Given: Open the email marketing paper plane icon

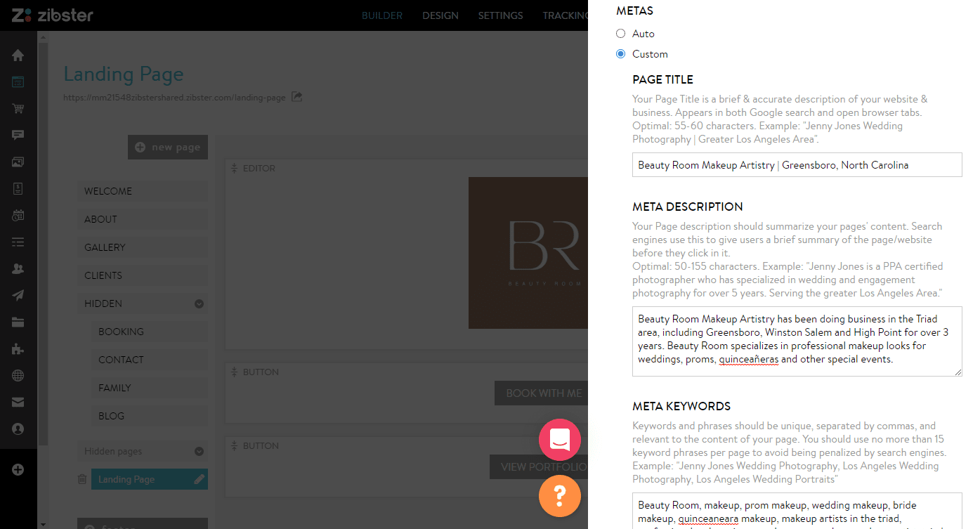Looking at the screenshot, I should coord(18,295).
